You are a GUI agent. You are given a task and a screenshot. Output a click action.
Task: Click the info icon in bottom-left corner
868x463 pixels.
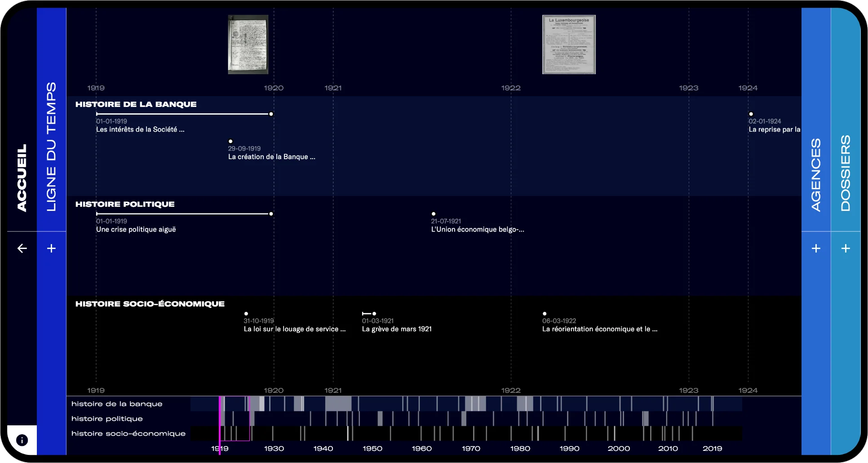[x=22, y=440]
